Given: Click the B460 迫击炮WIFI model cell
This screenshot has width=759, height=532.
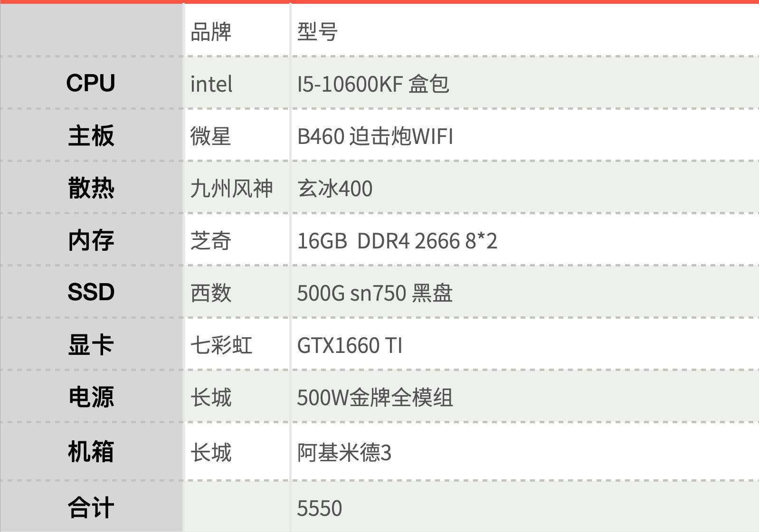Looking at the screenshot, I should 375,136.
